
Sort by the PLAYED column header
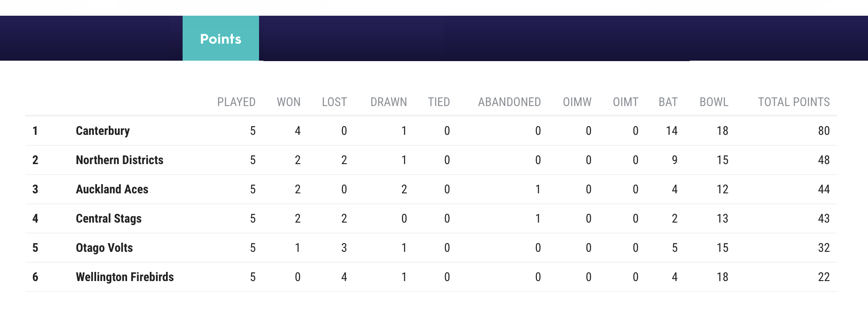coord(236,102)
